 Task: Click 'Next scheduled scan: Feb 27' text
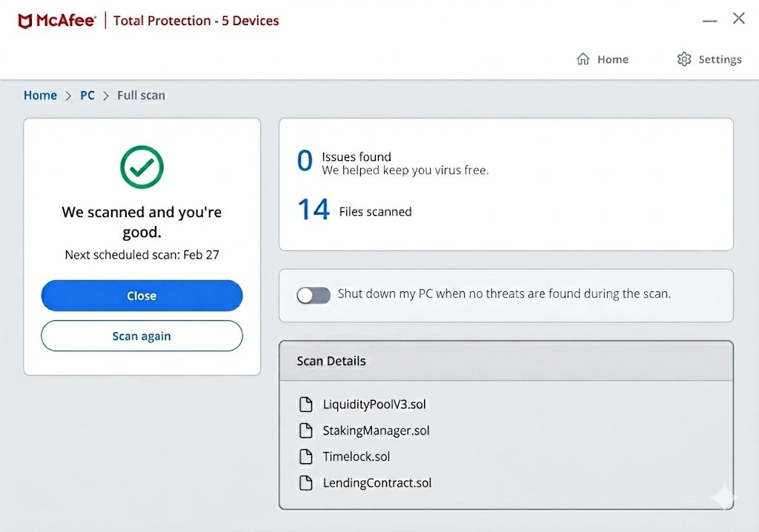[x=142, y=255]
